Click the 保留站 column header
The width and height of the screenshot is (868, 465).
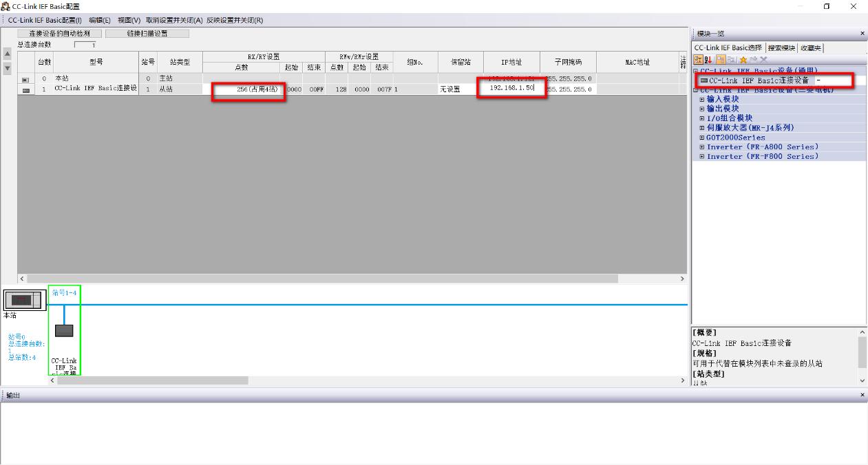click(461, 62)
